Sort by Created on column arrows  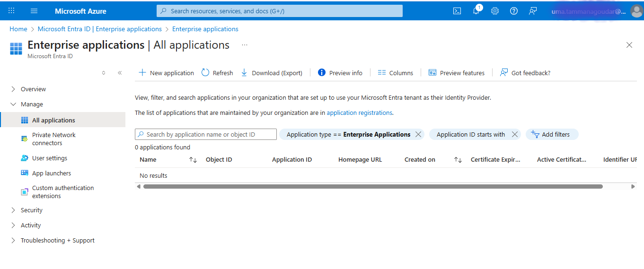coord(458,160)
